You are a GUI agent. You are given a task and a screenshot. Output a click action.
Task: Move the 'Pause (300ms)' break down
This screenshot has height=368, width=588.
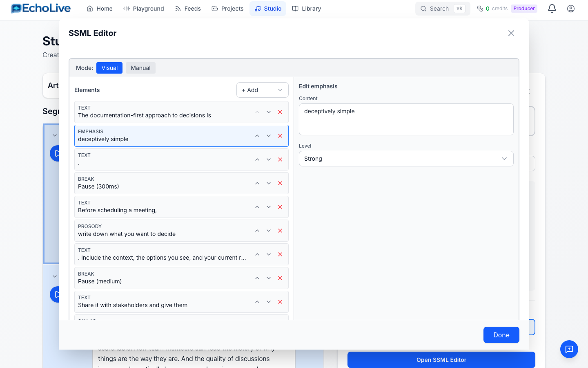click(x=269, y=183)
